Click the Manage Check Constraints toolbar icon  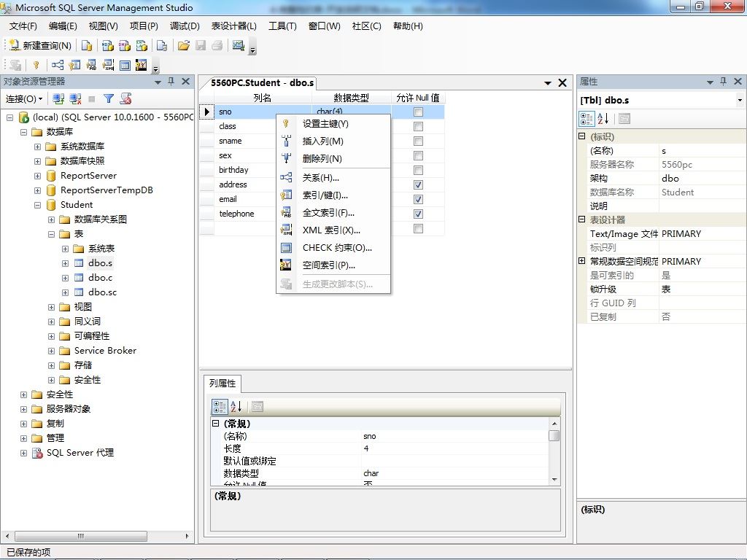125,65
